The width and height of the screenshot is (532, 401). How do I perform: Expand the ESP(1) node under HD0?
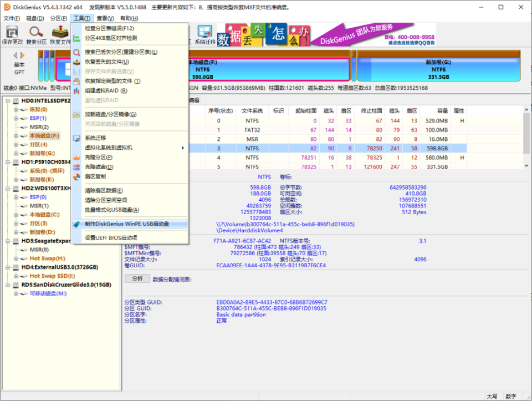click(x=16, y=119)
